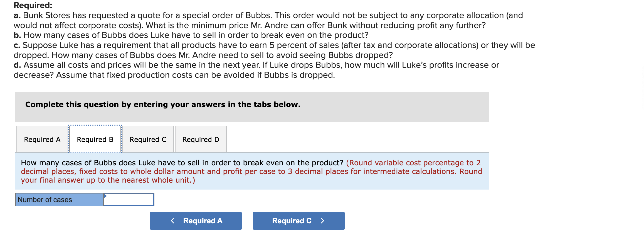Click the Required D tab label text

[201, 139]
